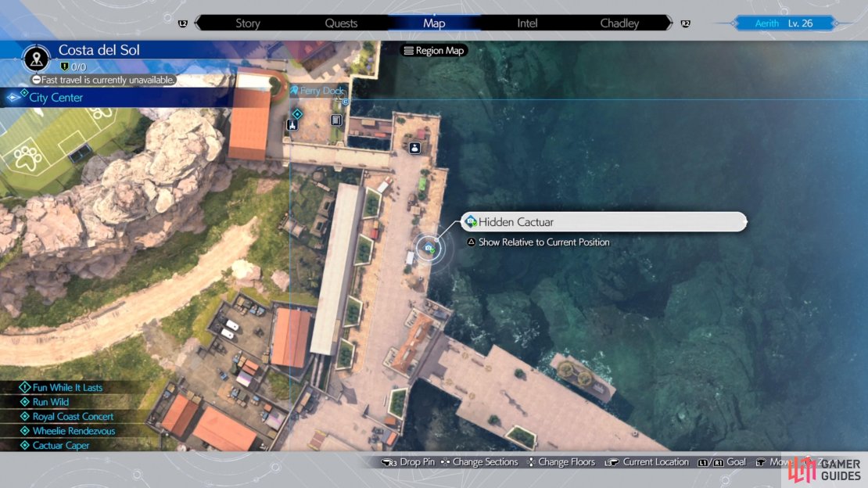
Task: Click the square striped map icon at Ferry Dock
Action: pos(336,120)
